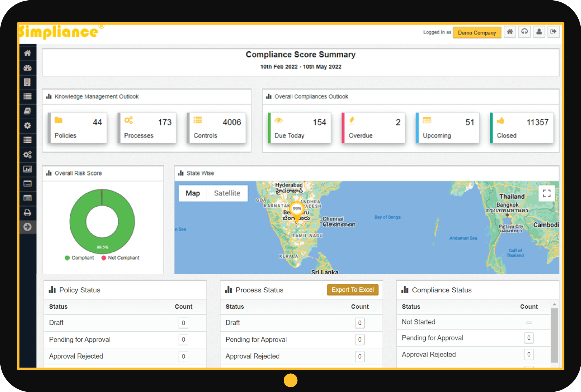Click the flame icon on Overdue card
Image resolution: width=581 pixels, height=392 pixels.
pyautogui.click(x=352, y=120)
